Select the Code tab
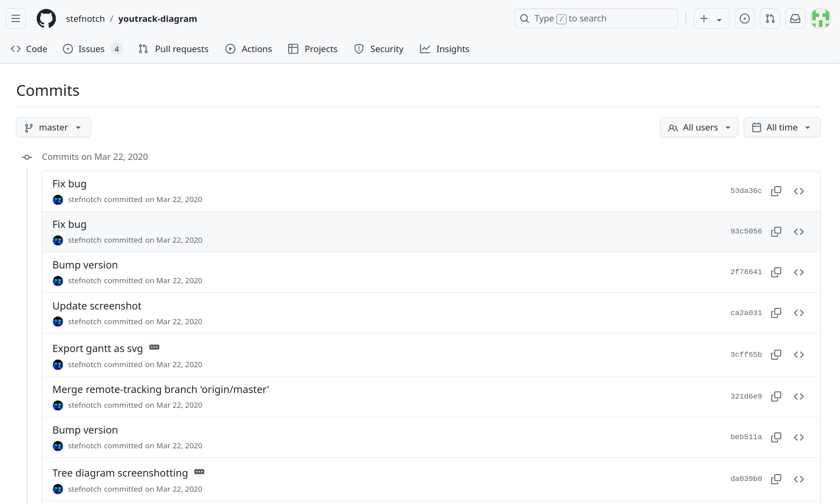This screenshot has width=840, height=504. [29, 49]
